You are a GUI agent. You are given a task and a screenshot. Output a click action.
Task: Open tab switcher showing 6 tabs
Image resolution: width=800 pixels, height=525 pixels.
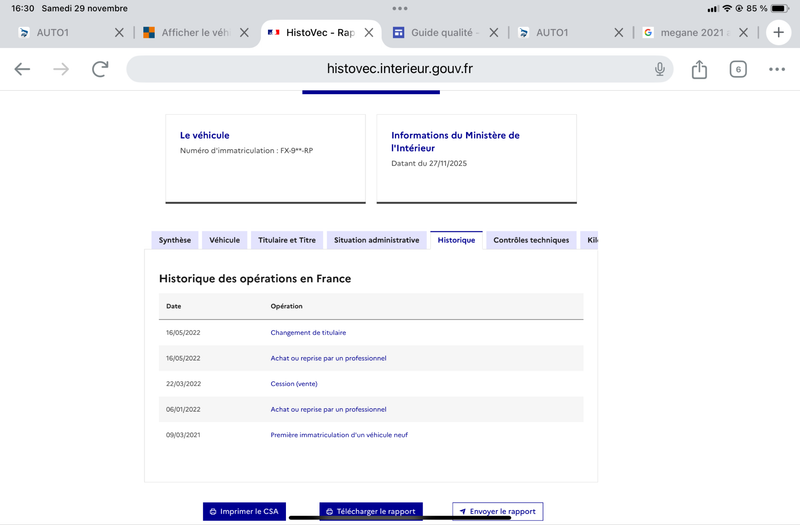[x=738, y=69]
